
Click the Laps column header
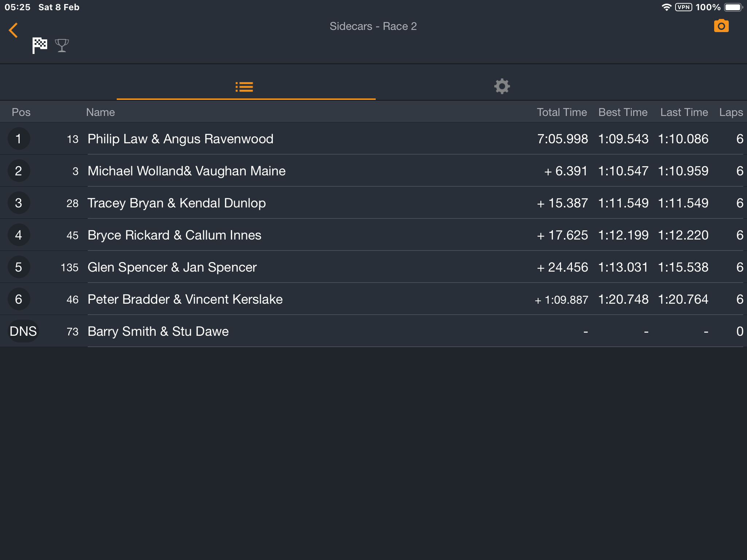(731, 113)
